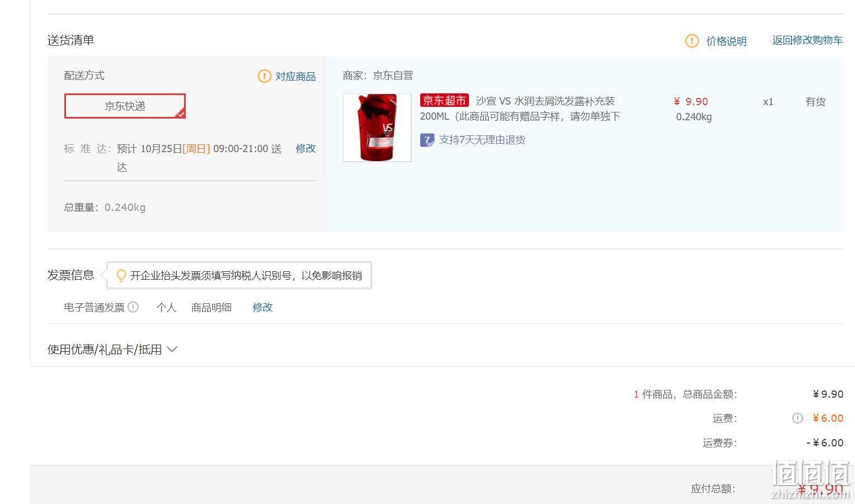The height and width of the screenshot is (504, 855).
Task: Click the 有货 stock status
Action: tap(815, 101)
